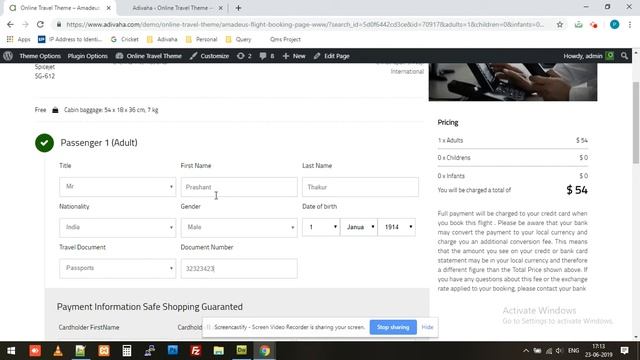Click the WordPress logo in admin bar
This screenshot has width=640, height=360.
(8, 56)
